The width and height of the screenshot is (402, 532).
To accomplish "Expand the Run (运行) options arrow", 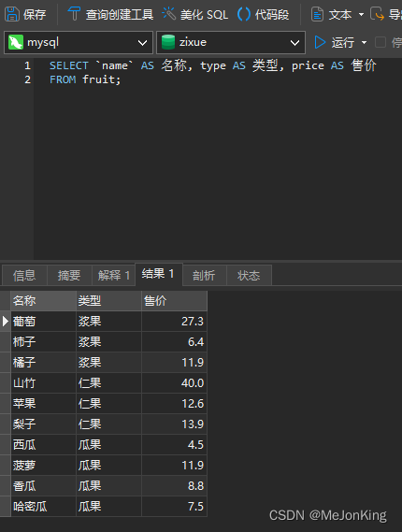I will tap(364, 42).
